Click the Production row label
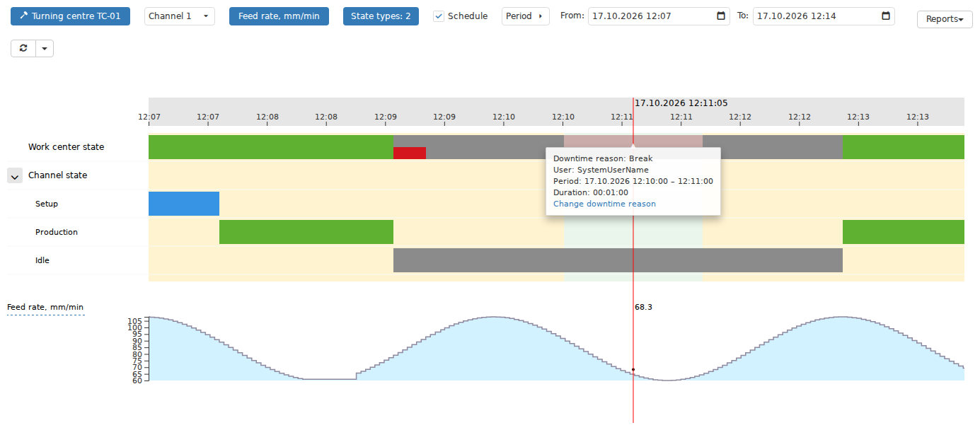The image size is (980, 430). [57, 232]
